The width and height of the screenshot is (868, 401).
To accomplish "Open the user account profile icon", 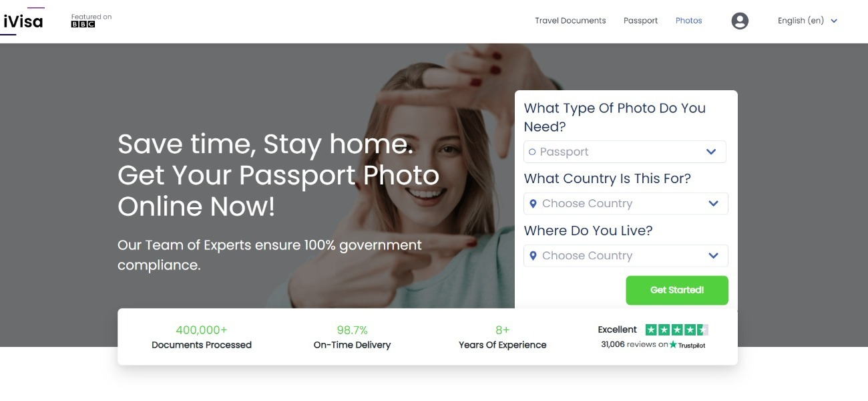I will coord(740,21).
